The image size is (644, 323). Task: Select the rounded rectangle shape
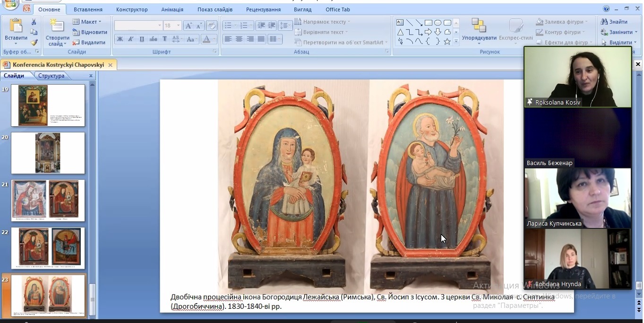coord(447,22)
